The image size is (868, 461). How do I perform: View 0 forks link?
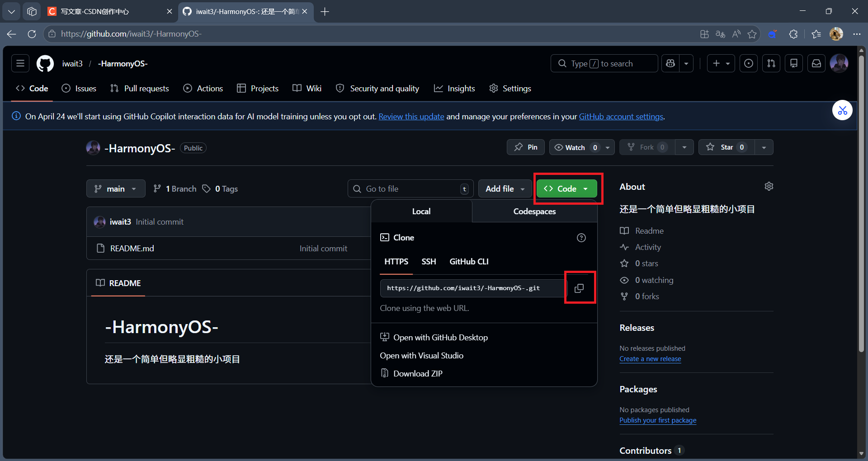click(640, 296)
